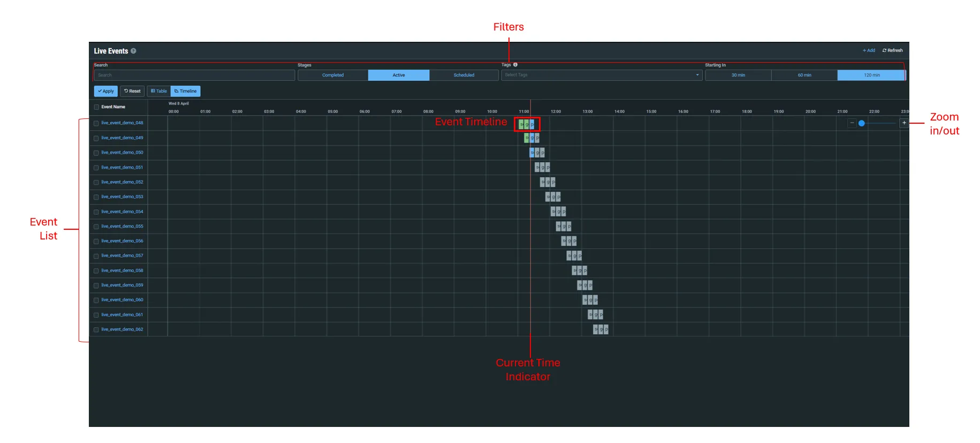Set Starting In to 60 min

[804, 75]
